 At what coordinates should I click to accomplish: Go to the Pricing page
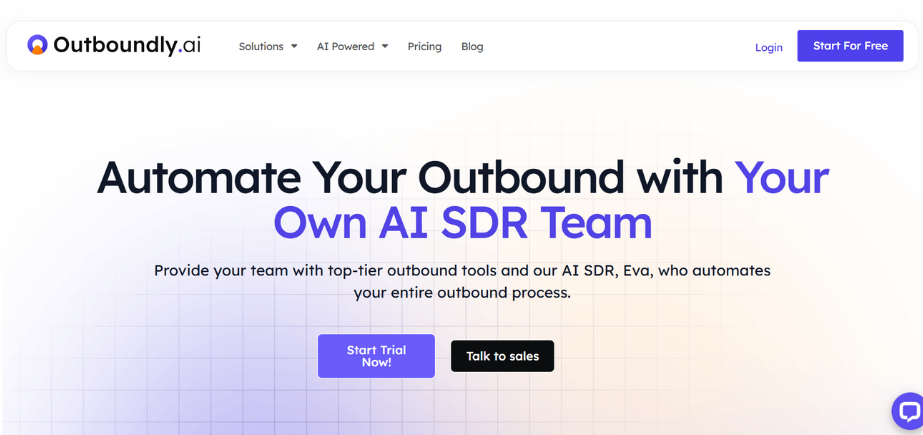point(424,47)
